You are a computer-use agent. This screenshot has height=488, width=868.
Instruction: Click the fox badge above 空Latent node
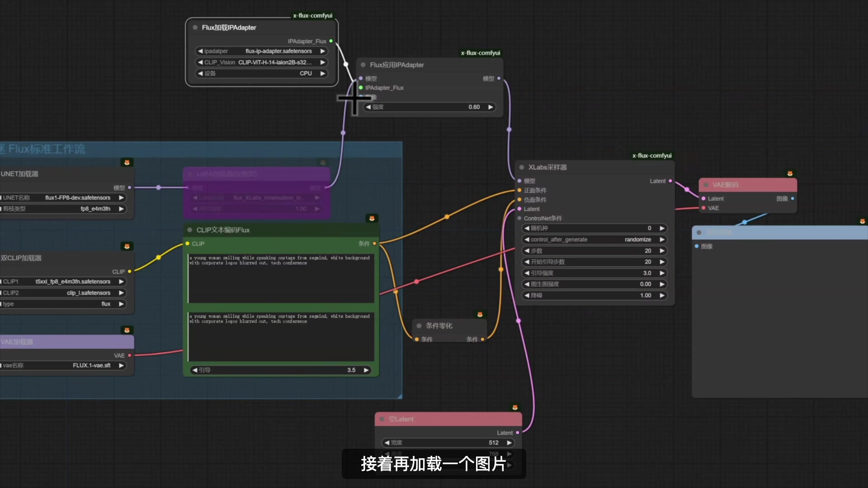515,408
